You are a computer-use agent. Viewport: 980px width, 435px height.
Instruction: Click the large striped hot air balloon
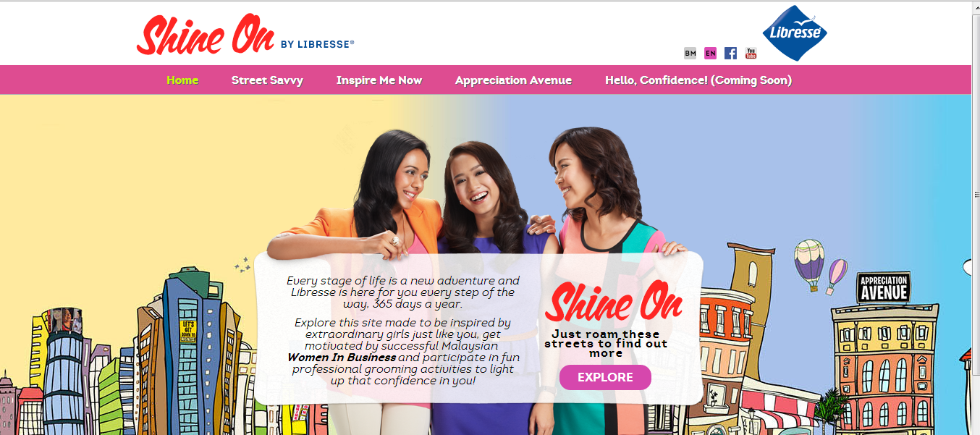click(x=809, y=264)
